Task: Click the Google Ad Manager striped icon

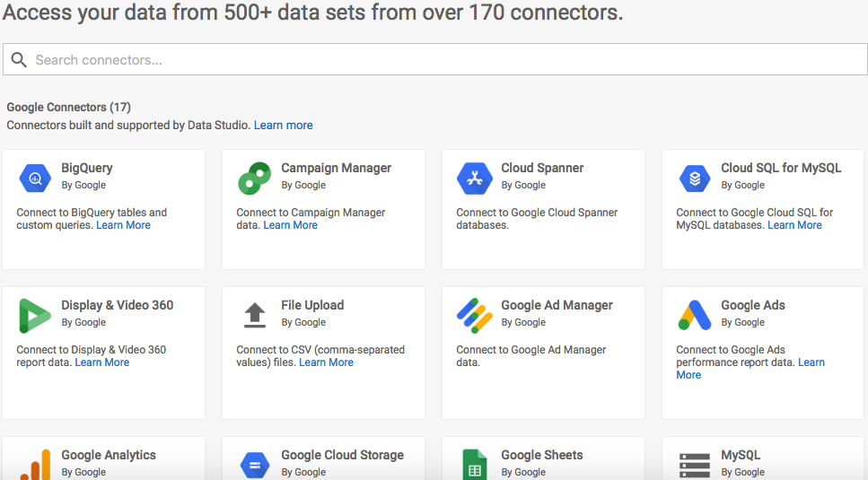Action: click(475, 315)
